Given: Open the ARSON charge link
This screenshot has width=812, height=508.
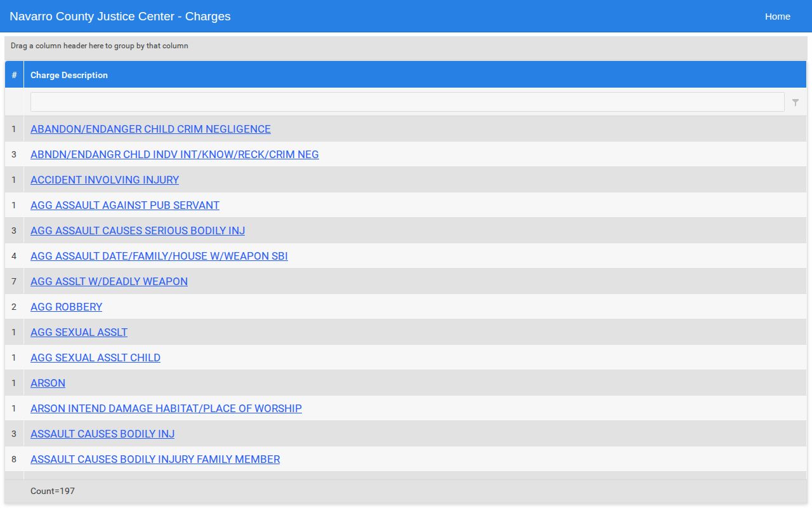Looking at the screenshot, I should pyautogui.click(x=48, y=383).
